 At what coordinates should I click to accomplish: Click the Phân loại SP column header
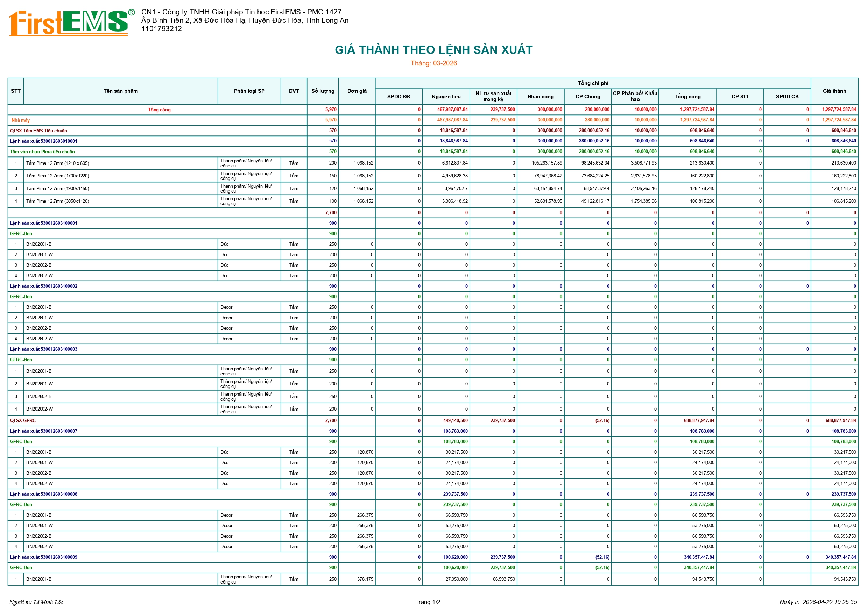[x=249, y=91]
